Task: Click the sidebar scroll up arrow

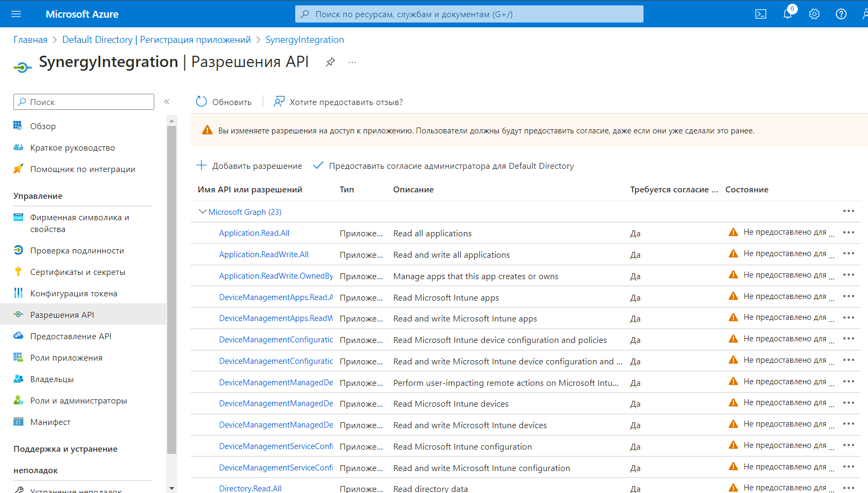Action: pos(171,121)
